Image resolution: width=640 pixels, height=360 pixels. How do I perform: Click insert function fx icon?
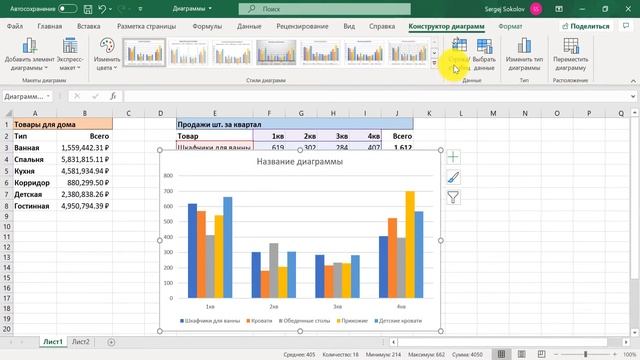point(113,96)
